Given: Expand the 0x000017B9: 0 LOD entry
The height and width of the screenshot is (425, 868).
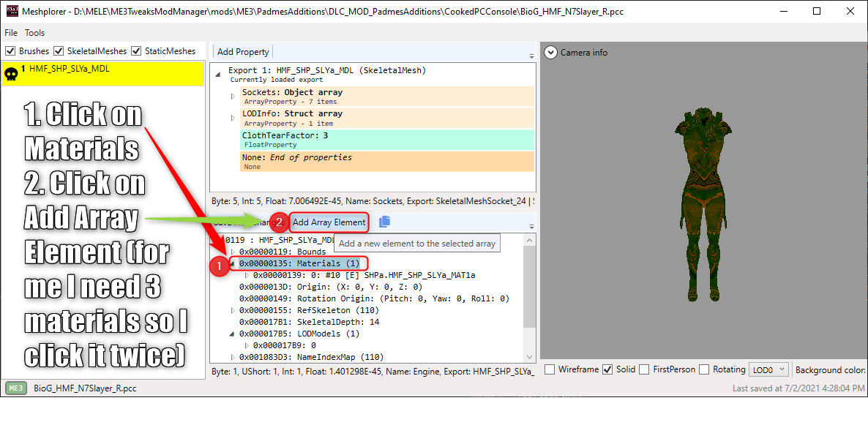Looking at the screenshot, I should pos(247,345).
